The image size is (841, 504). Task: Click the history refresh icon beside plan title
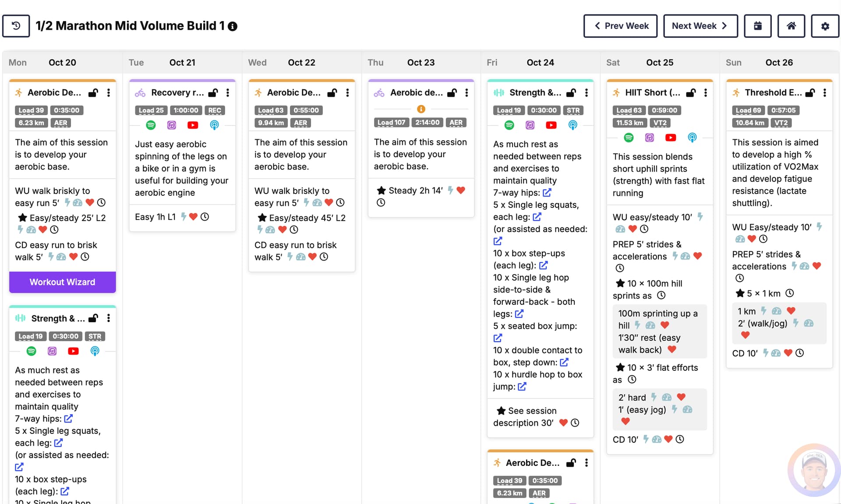click(x=16, y=26)
